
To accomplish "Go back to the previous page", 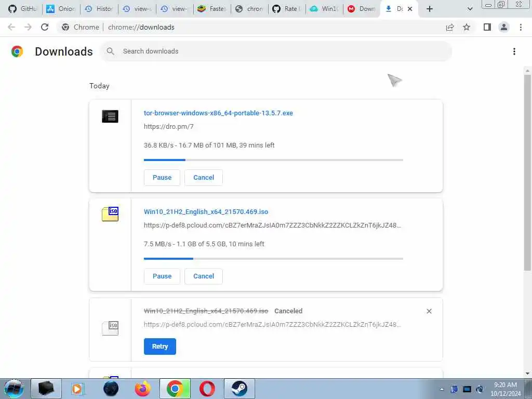I will (11, 27).
